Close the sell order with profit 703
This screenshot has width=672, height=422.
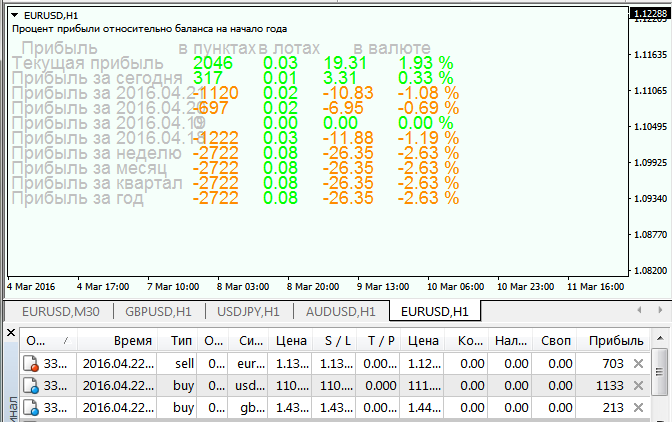[638, 364]
